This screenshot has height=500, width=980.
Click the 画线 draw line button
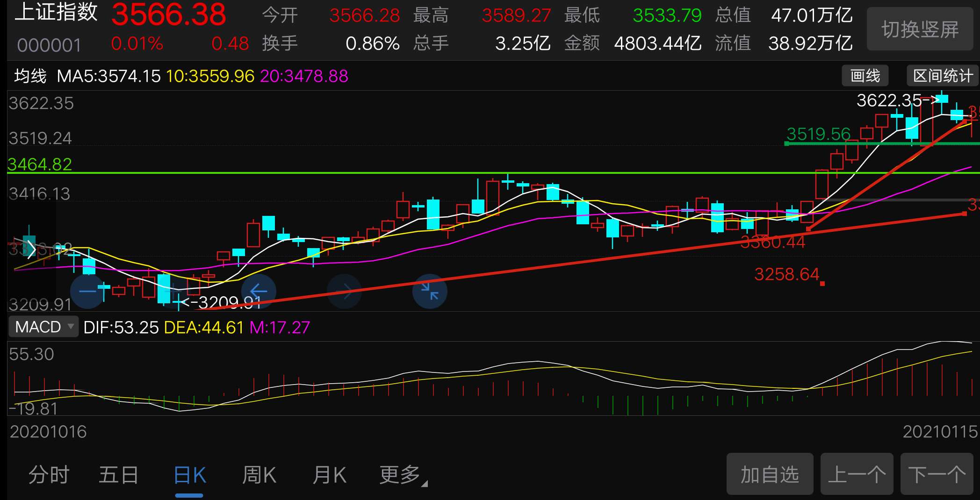(865, 75)
